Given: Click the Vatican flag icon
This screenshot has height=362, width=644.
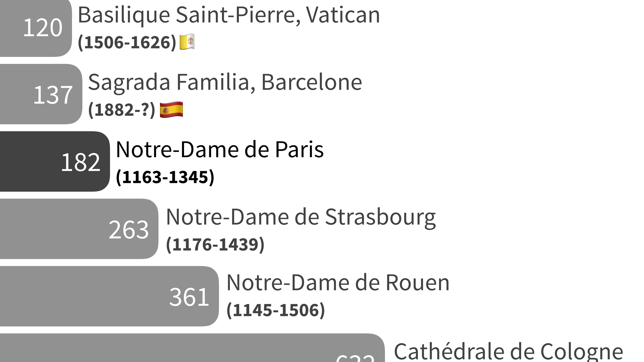Looking at the screenshot, I should pos(187,42).
